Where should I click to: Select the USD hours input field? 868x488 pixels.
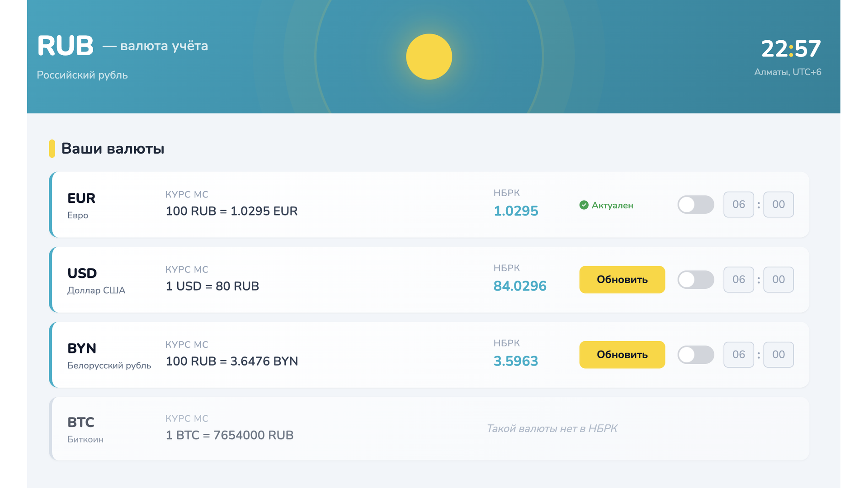738,280
